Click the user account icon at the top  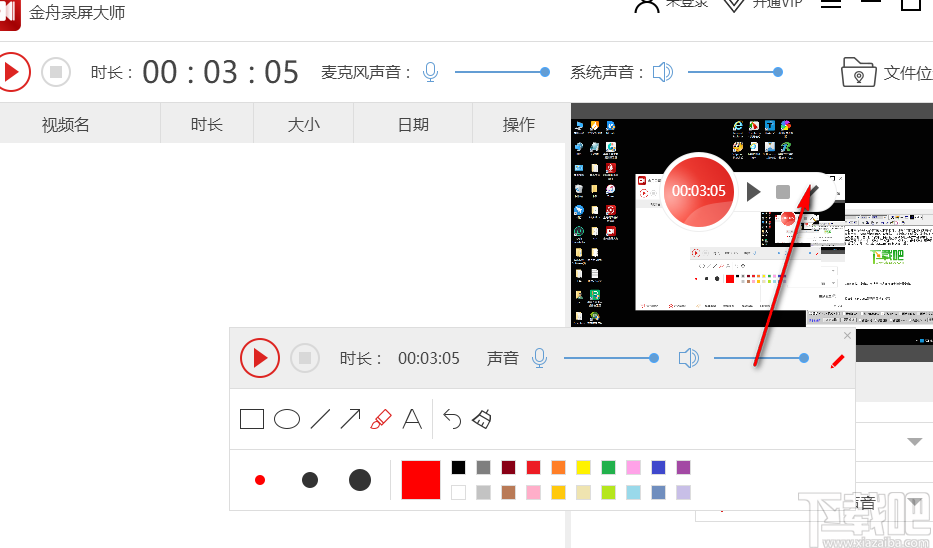pyautogui.click(x=646, y=5)
